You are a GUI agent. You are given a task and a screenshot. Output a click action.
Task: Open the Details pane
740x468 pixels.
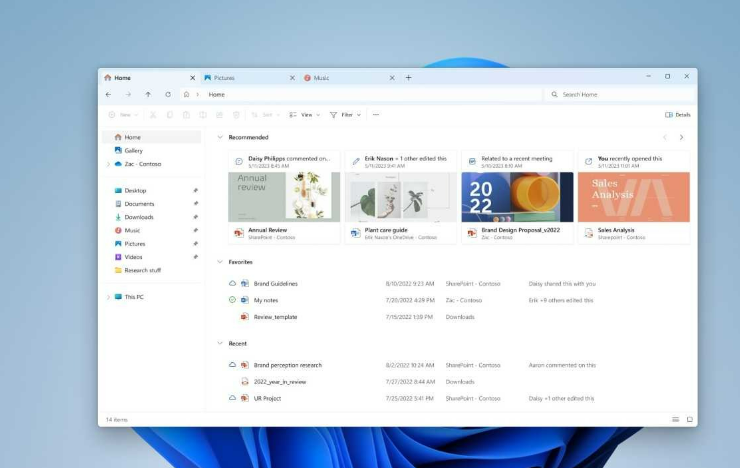point(678,115)
